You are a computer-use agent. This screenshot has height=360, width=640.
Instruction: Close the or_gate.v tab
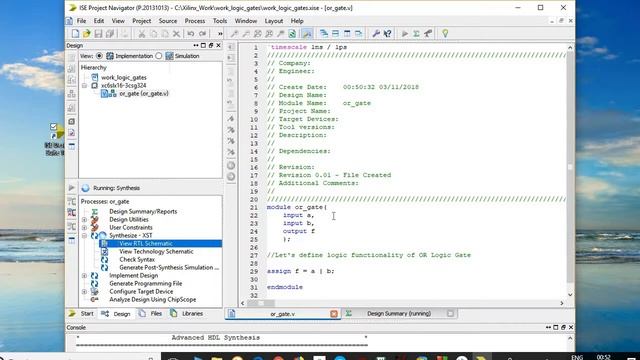pos(333,313)
